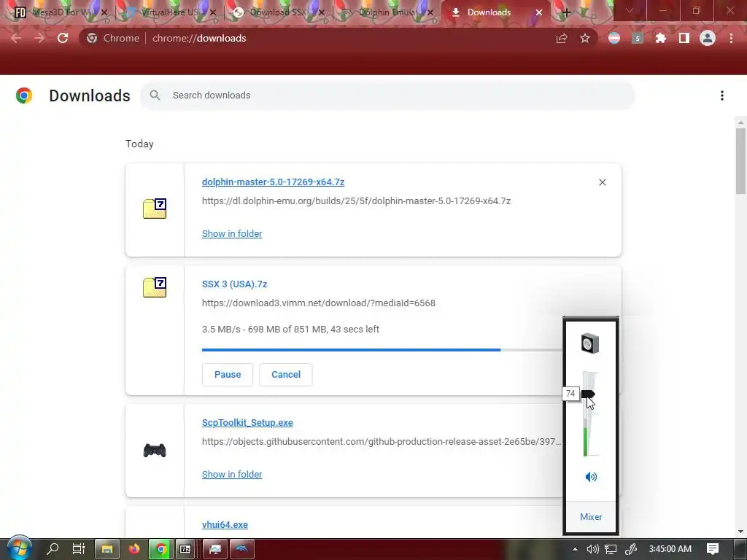Mute speakers in the volume popup

tap(591, 477)
